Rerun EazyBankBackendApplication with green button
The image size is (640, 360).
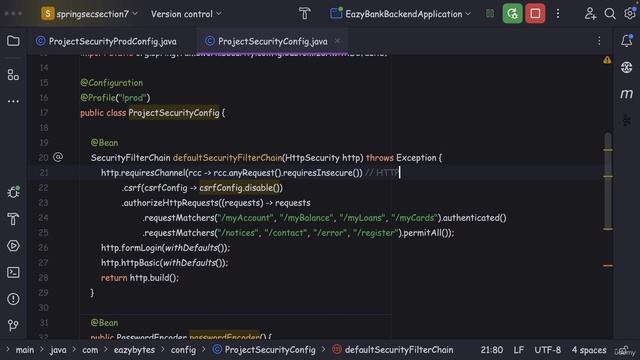point(512,13)
